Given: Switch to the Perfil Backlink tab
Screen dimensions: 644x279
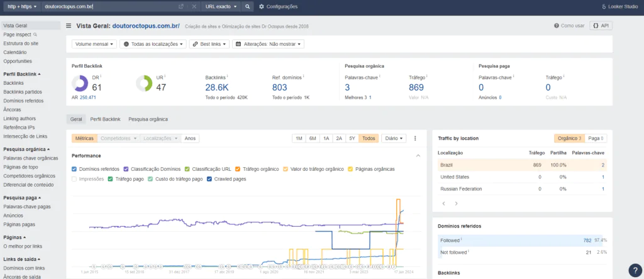Looking at the screenshot, I should 105,119.
